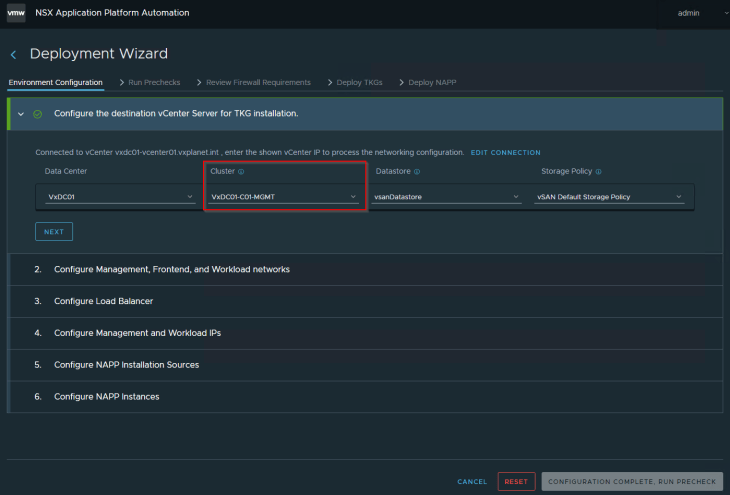The width and height of the screenshot is (730, 495).
Task: Expand Configure Load Balancer step
Action: 103,301
